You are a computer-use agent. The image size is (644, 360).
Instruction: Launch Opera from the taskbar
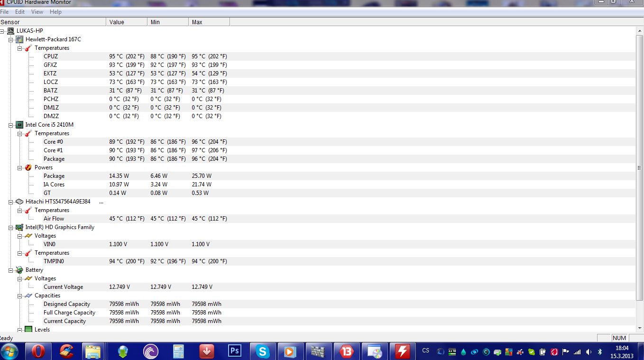[38, 351]
